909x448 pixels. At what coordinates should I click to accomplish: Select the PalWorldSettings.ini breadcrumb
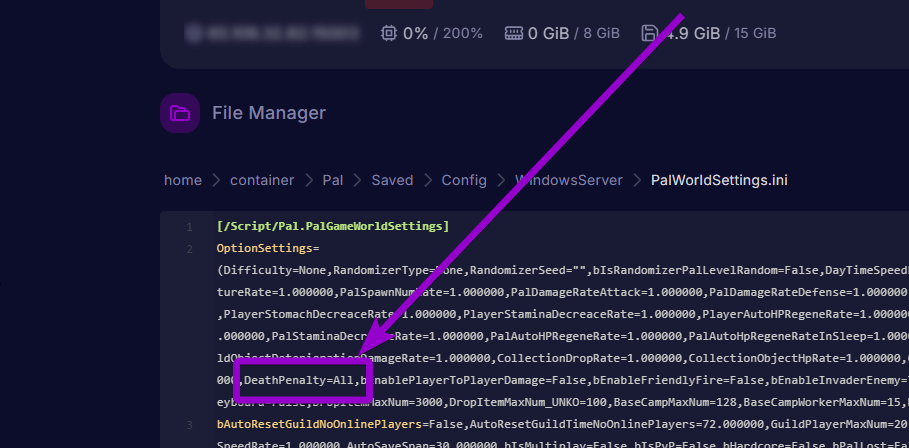tap(719, 180)
